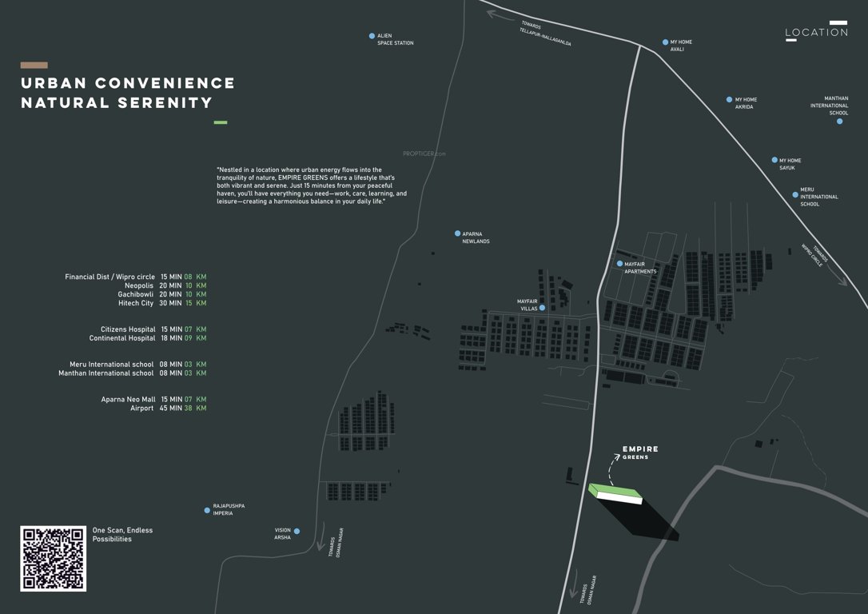Click the Mayfair Apartments marker
The width and height of the screenshot is (868, 614).
click(619, 262)
